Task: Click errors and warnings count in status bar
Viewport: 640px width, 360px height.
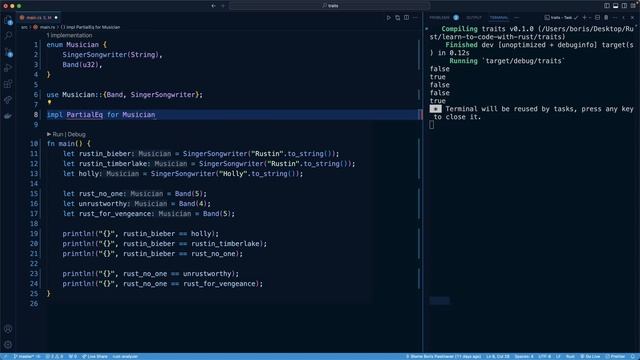Action: pos(54,356)
